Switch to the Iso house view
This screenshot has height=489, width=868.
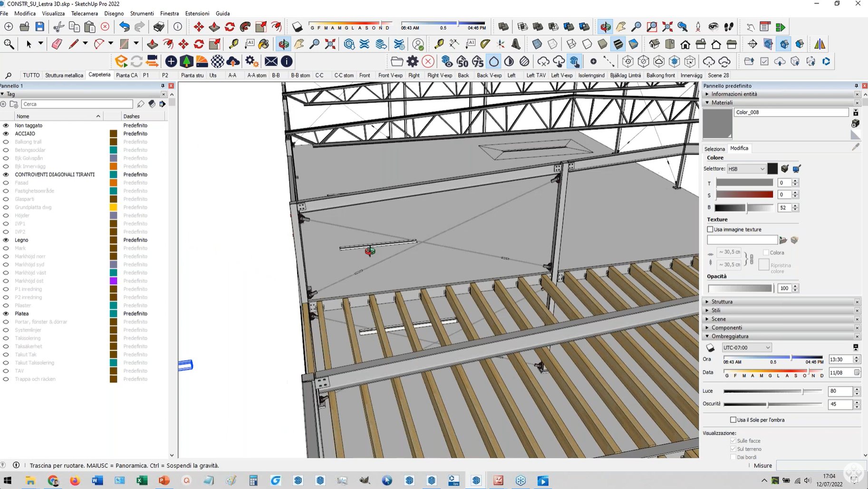655,44
